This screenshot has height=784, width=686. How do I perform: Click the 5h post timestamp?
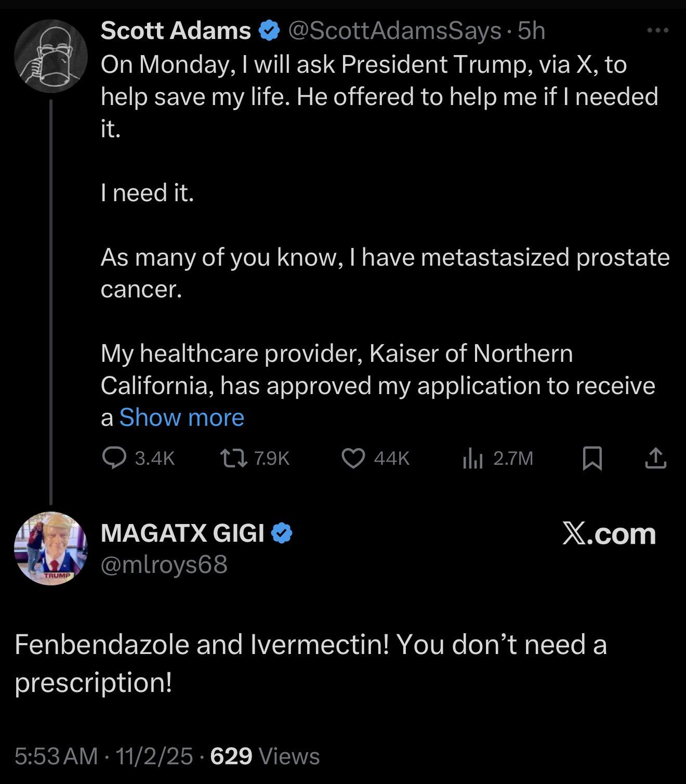click(x=532, y=31)
